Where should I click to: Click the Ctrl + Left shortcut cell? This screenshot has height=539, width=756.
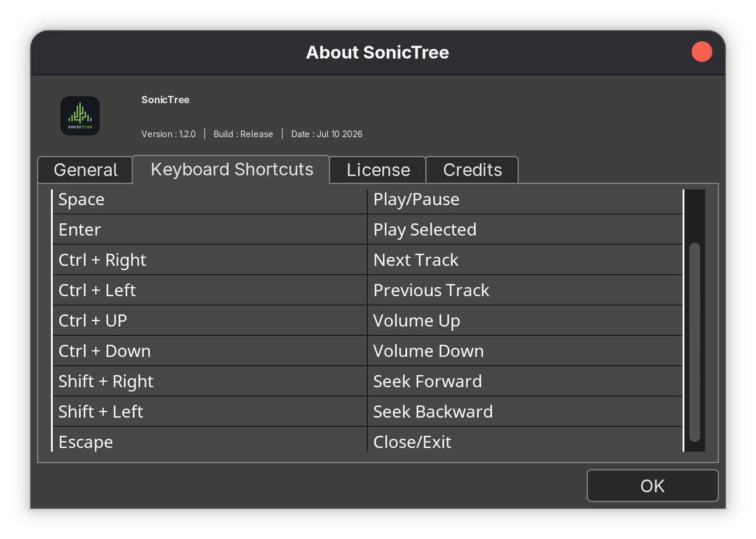(210, 290)
